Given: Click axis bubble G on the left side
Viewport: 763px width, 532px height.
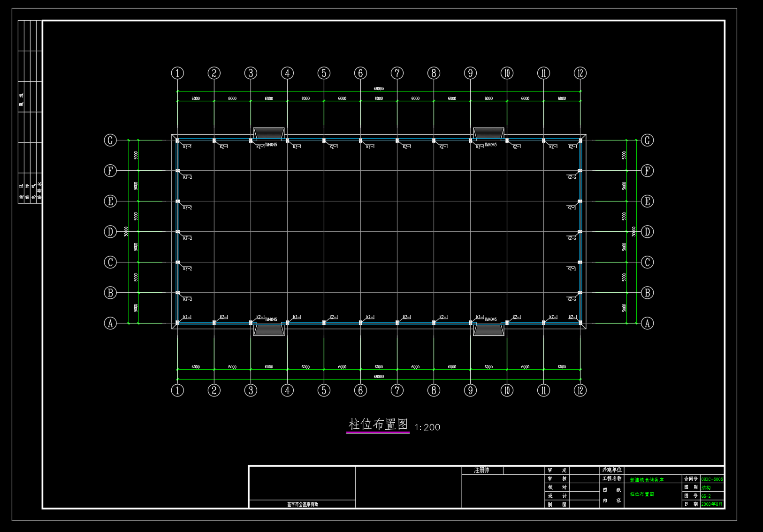Looking at the screenshot, I should tap(110, 140).
